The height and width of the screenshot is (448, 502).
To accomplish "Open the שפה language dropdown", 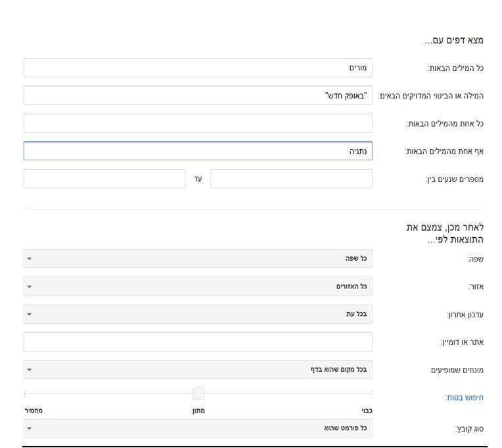I will [x=198, y=259].
